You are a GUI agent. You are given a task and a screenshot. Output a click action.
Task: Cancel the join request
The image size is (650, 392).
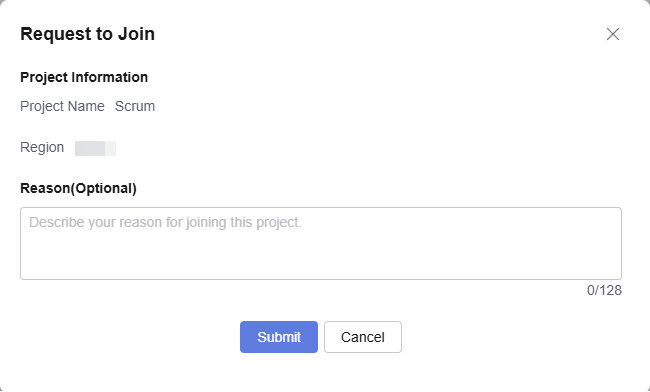363,337
